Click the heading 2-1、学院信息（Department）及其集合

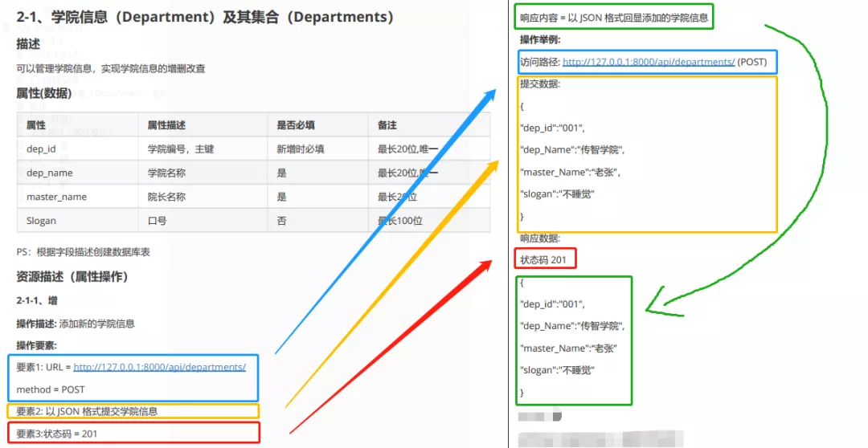[x=206, y=17]
